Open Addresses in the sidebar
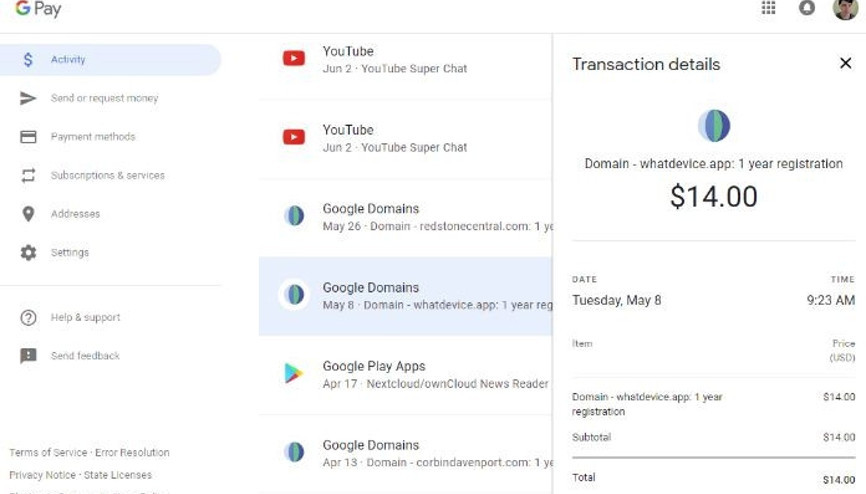 pos(75,214)
